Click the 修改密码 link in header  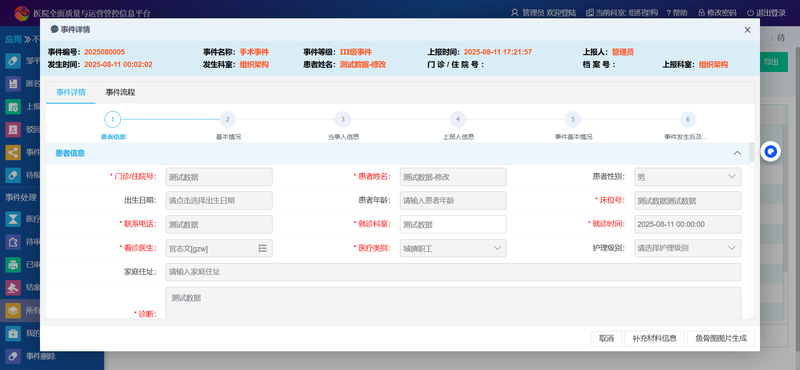[721, 13]
